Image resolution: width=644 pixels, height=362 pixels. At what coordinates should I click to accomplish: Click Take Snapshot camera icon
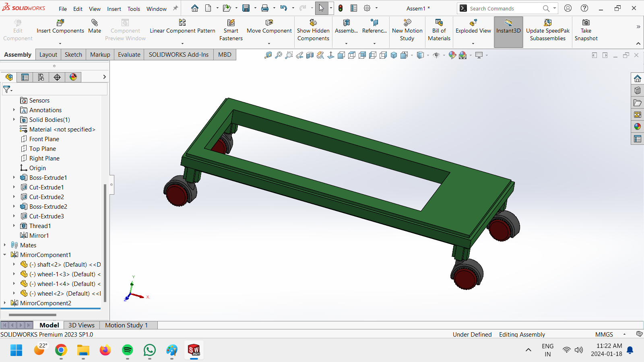tap(586, 23)
